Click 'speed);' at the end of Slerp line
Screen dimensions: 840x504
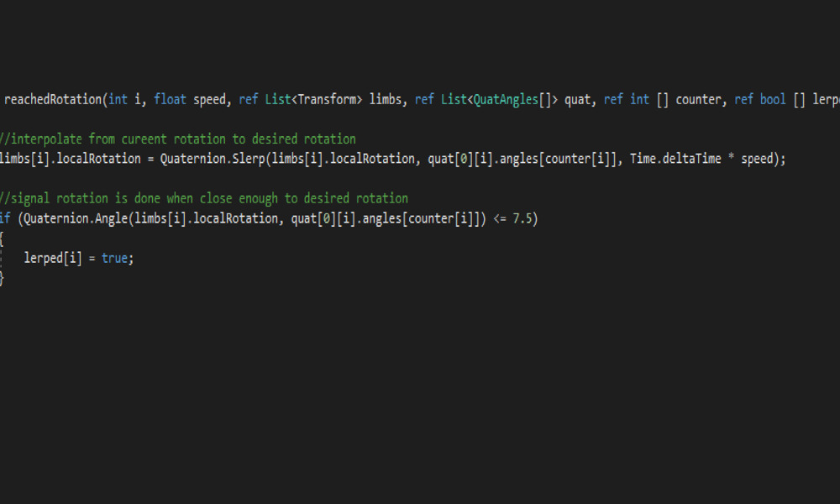pos(764,159)
